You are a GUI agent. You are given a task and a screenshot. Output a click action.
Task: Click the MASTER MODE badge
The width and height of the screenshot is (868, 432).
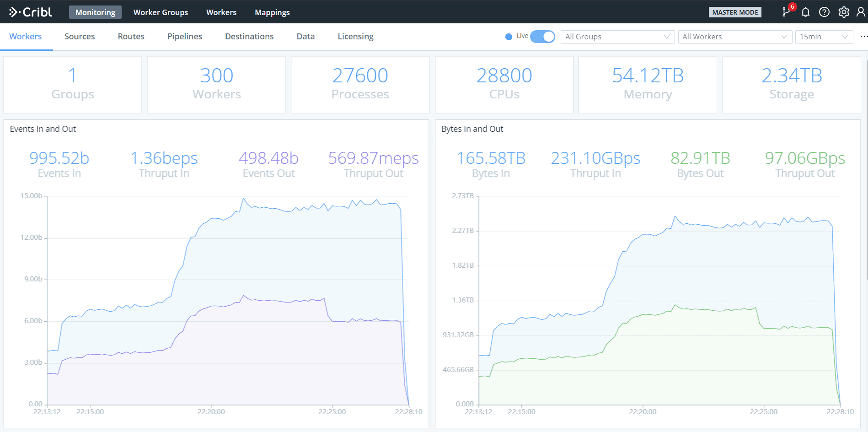click(735, 12)
